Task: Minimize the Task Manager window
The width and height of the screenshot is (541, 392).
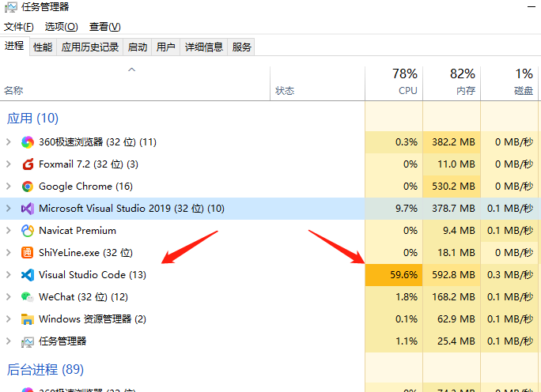Action: [x=532, y=6]
